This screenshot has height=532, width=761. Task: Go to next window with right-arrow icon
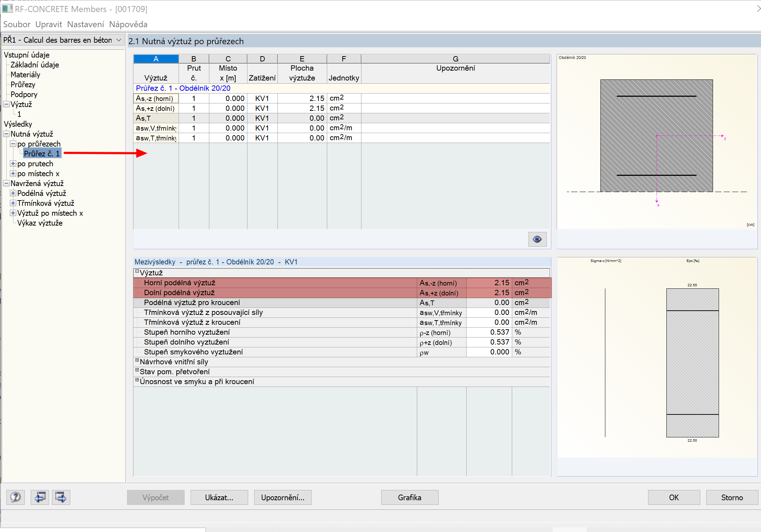pyautogui.click(x=61, y=497)
